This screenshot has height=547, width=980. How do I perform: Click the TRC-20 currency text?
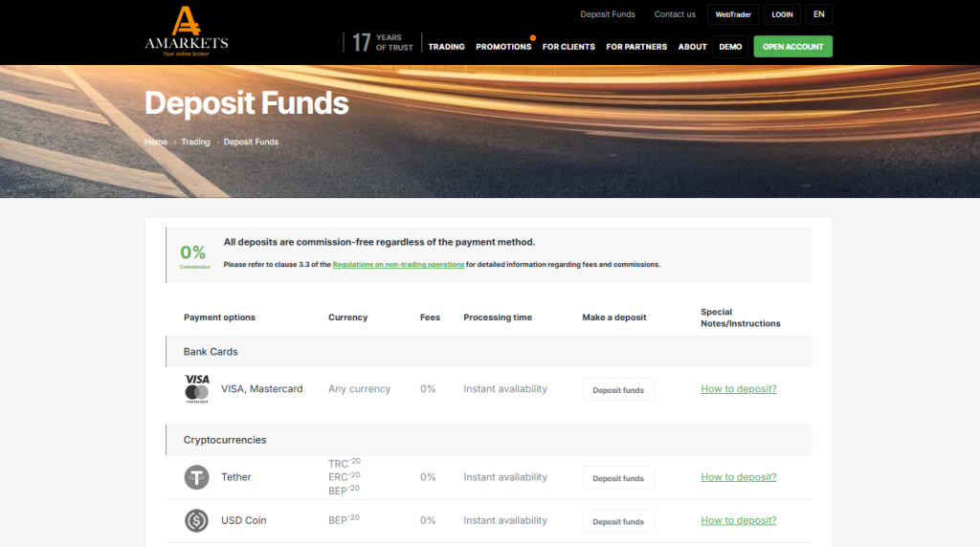click(344, 463)
